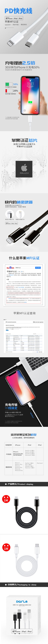Click the 'PD快充' row label

[x=9, y=454]
